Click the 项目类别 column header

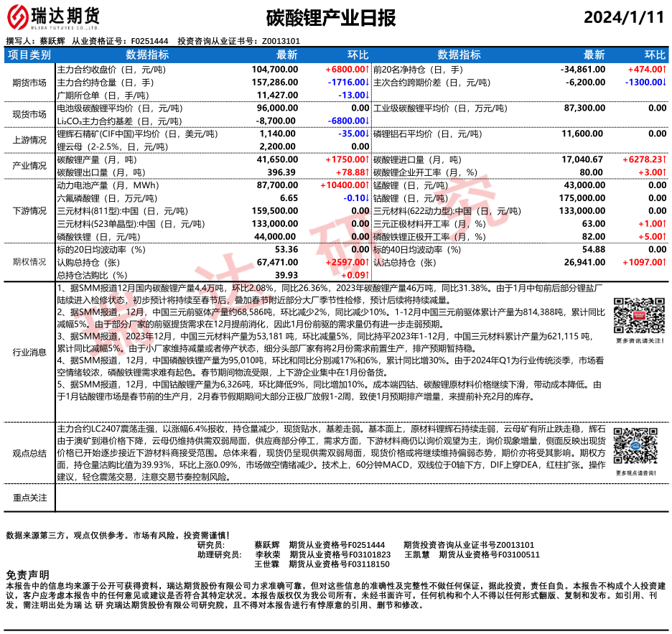(29, 55)
